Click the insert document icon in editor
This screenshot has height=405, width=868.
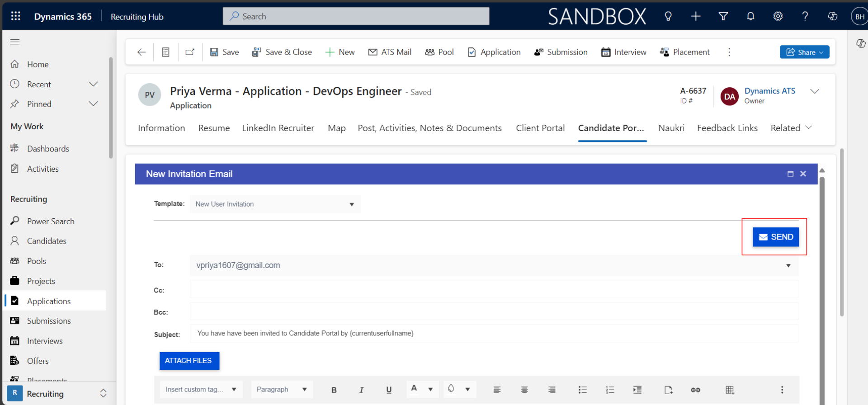[668, 390]
